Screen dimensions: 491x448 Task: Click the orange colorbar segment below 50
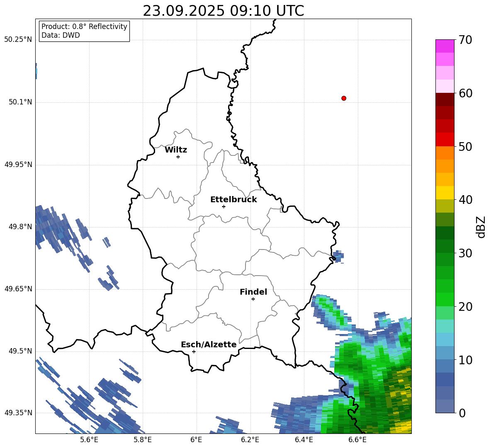click(x=445, y=153)
